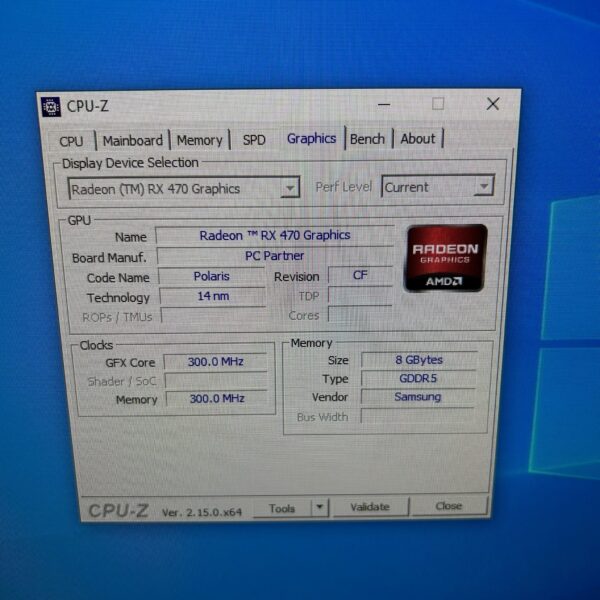Click the Ver. 2.15.0.x64 version text
600x600 pixels.
pos(202,512)
